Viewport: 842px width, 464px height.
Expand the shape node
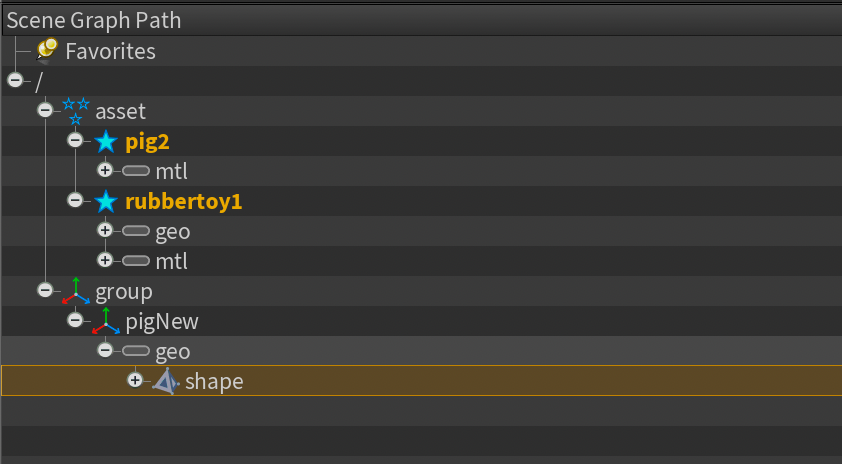click(x=135, y=380)
